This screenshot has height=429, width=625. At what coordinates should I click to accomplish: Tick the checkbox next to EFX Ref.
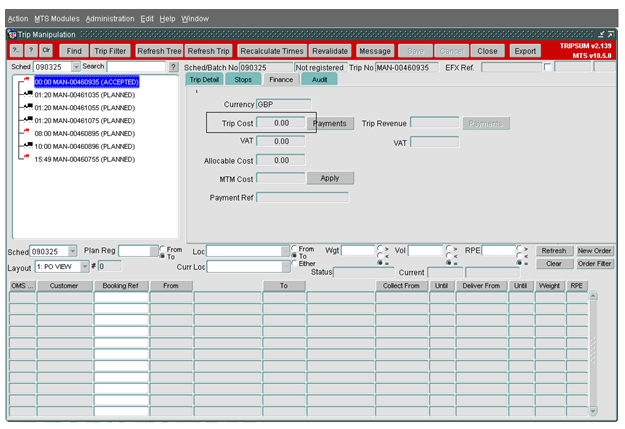pyautogui.click(x=548, y=67)
